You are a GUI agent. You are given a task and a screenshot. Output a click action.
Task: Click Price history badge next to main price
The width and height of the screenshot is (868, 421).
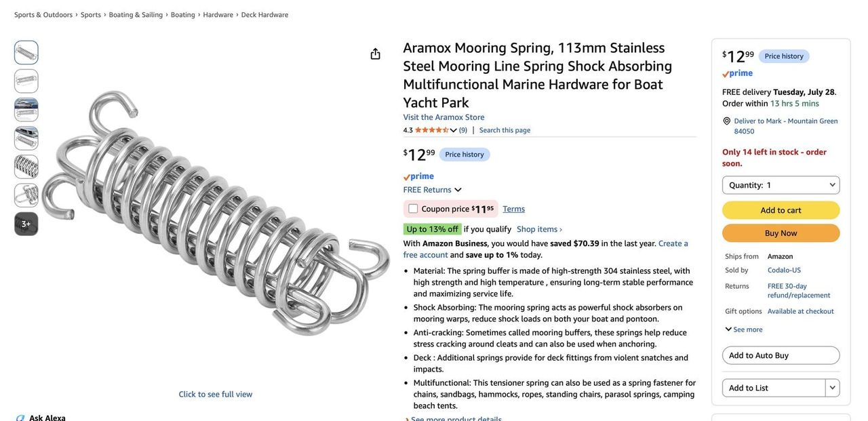465,155
